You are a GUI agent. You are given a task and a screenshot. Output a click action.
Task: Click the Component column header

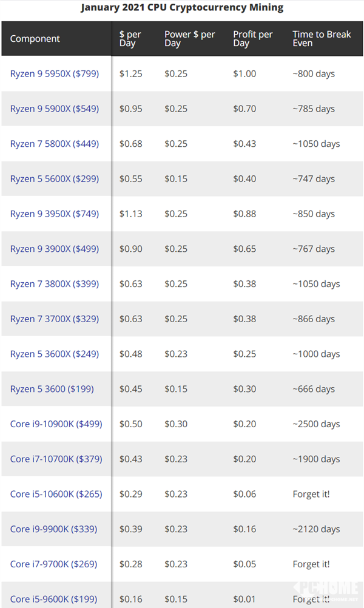coord(35,39)
